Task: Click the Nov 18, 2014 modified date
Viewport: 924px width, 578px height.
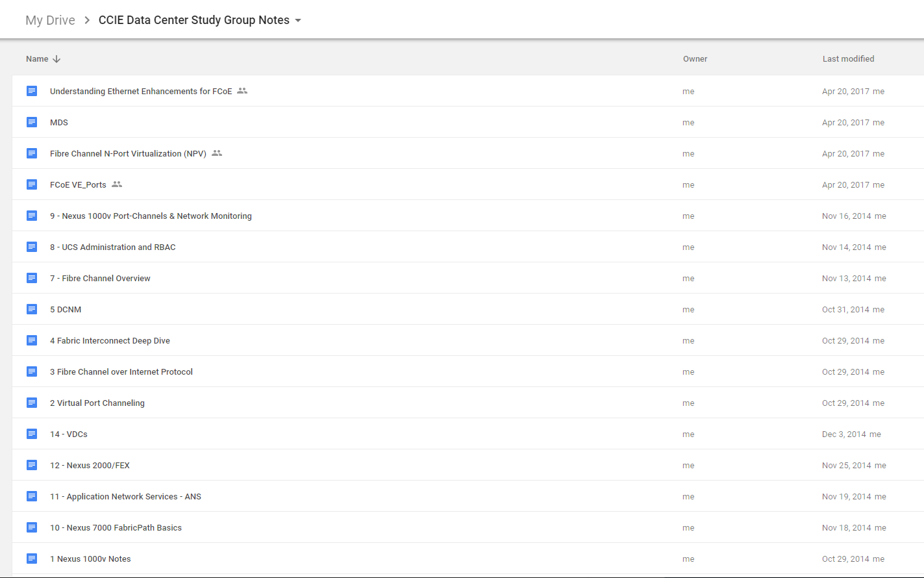Action: (x=847, y=528)
